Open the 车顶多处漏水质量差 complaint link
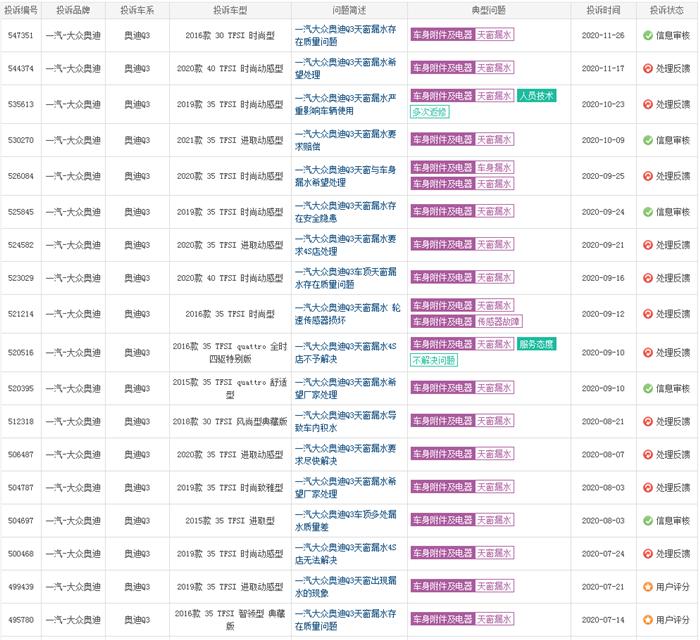Screen dimensions: 700x640 click(345, 520)
